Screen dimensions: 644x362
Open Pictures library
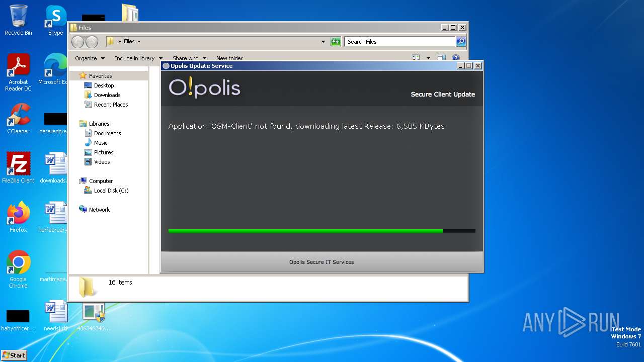tap(104, 152)
